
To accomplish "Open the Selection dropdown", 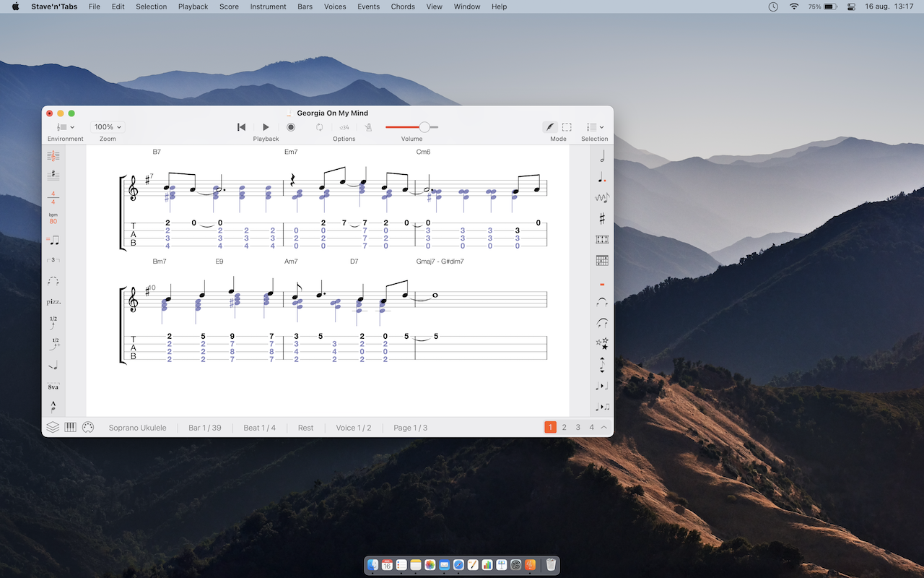I will coord(595,127).
